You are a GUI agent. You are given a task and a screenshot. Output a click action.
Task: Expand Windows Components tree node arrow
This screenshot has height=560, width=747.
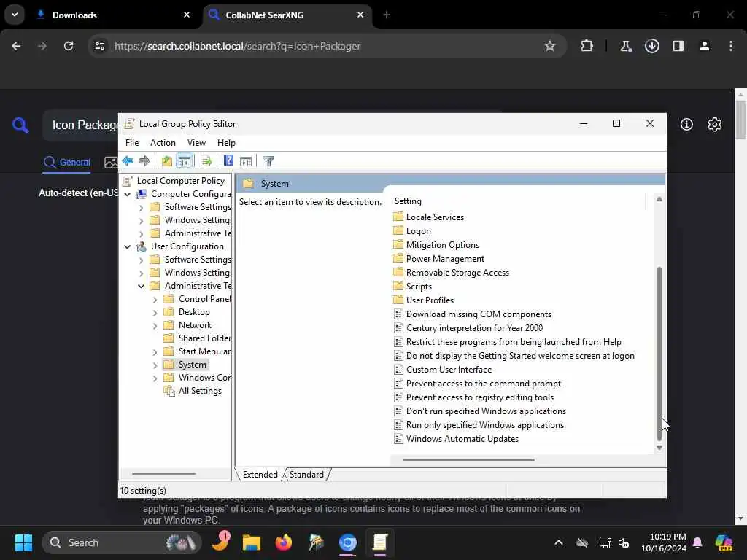coord(155,378)
